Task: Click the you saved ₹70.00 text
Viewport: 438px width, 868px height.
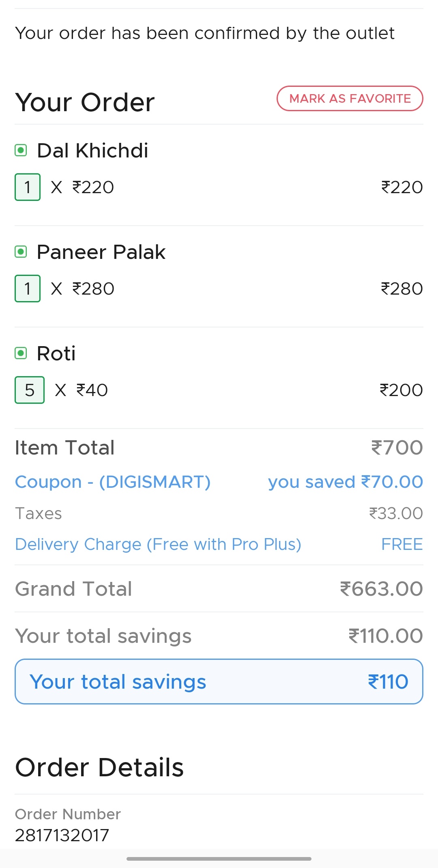Action: pos(345,482)
